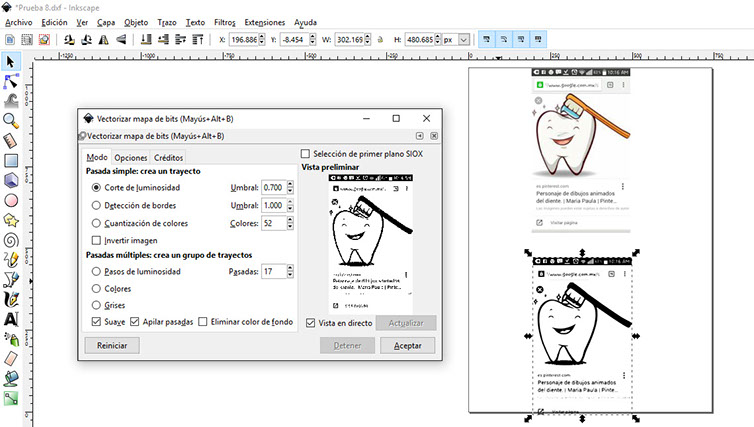Image resolution: width=754 pixels, height=427 pixels.
Task: Select the Spiral tool
Action: (x=11, y=240)
